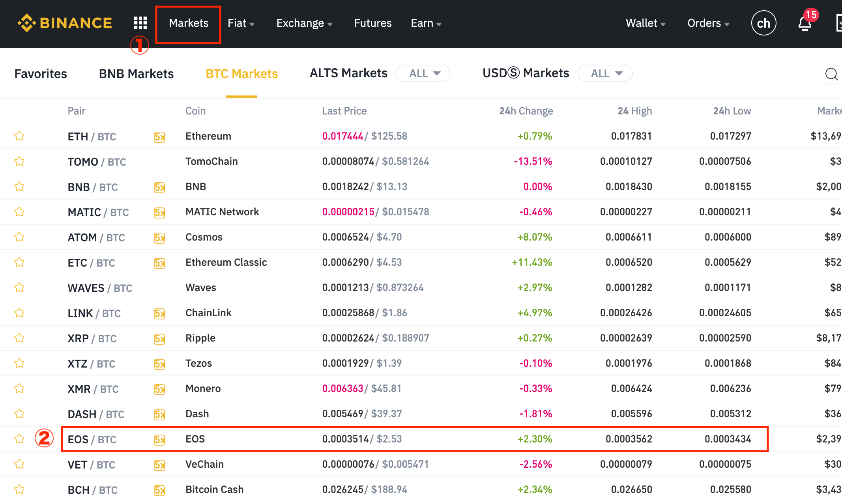Star the WAVES / BTC pair
842x504 pixels.
[x=19, y=287]
